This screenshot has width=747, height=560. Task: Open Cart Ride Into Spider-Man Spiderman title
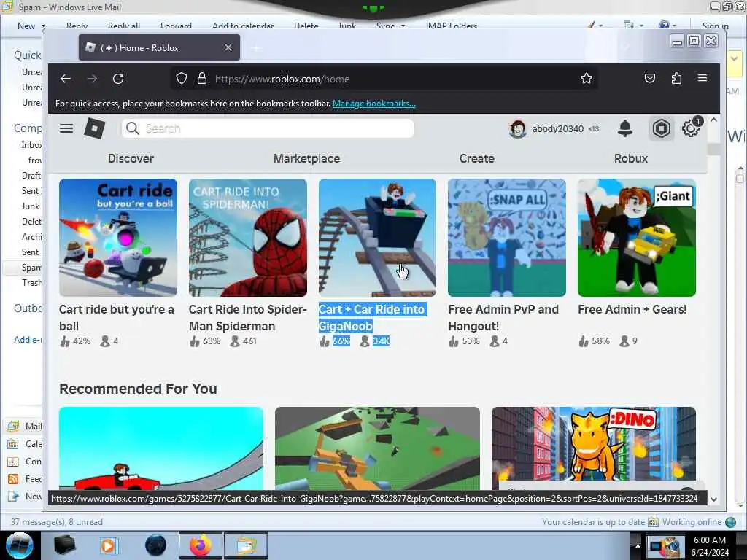(248, 318)
